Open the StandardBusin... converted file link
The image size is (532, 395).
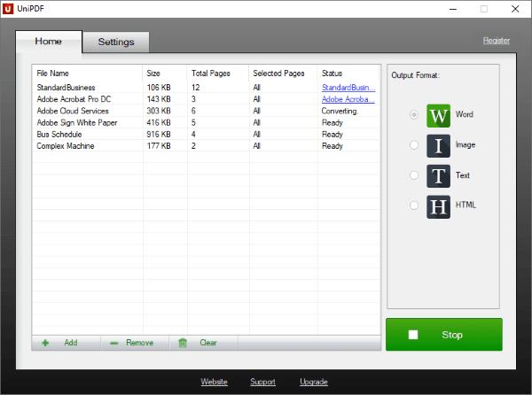(x=348, y=88)
